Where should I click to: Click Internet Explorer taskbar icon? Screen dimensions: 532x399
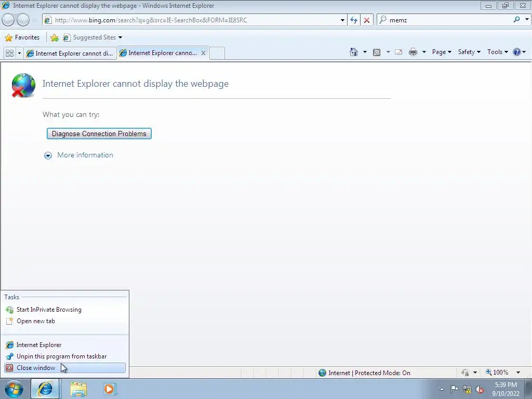45,389
